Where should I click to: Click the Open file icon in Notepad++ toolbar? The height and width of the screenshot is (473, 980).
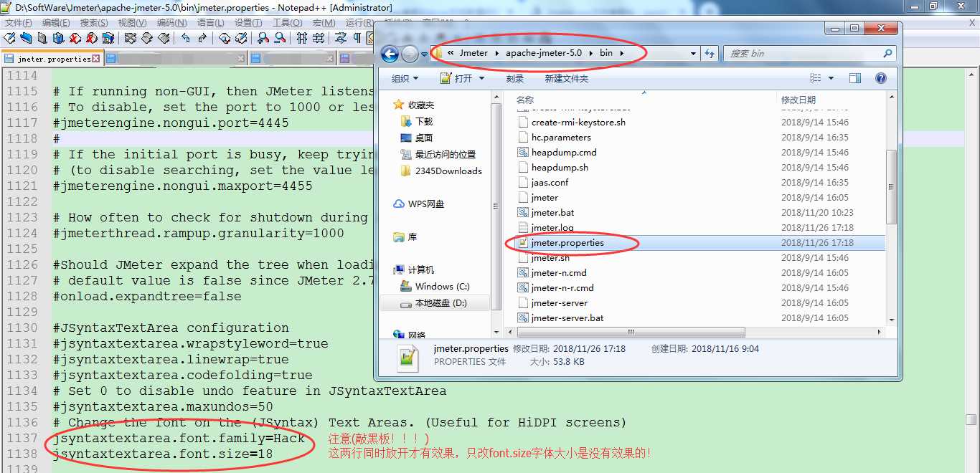(x=26, y=38)
